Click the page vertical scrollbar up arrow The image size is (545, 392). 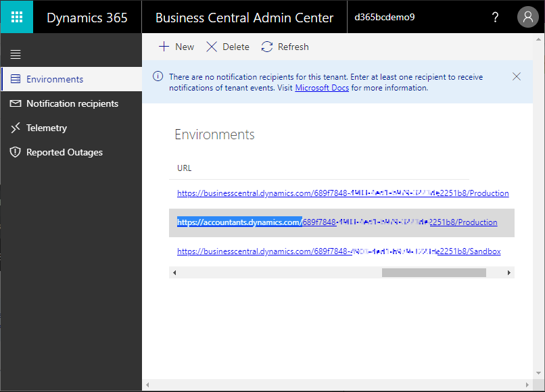point(538,39)
